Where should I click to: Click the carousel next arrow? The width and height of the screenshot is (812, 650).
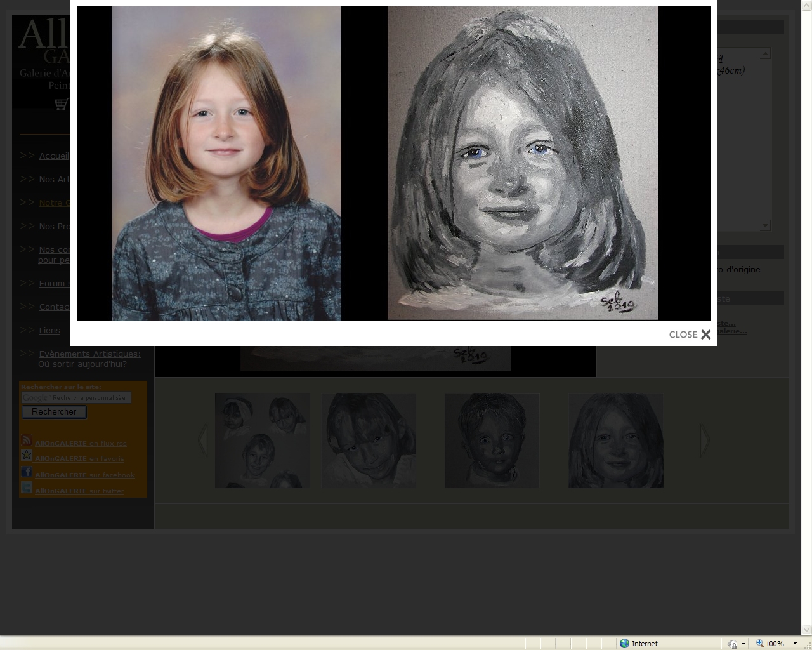(x=704, y=440)
